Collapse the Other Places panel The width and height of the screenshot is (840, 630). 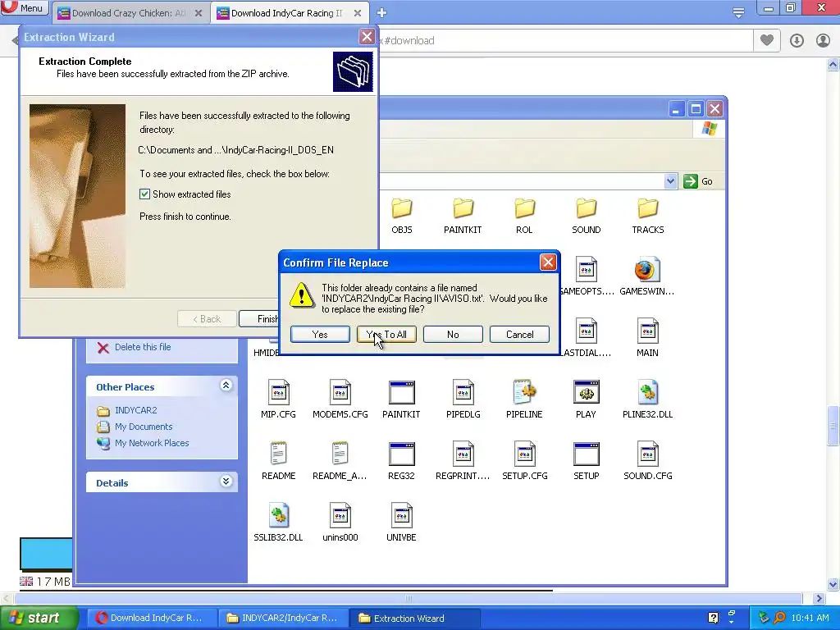226,386
